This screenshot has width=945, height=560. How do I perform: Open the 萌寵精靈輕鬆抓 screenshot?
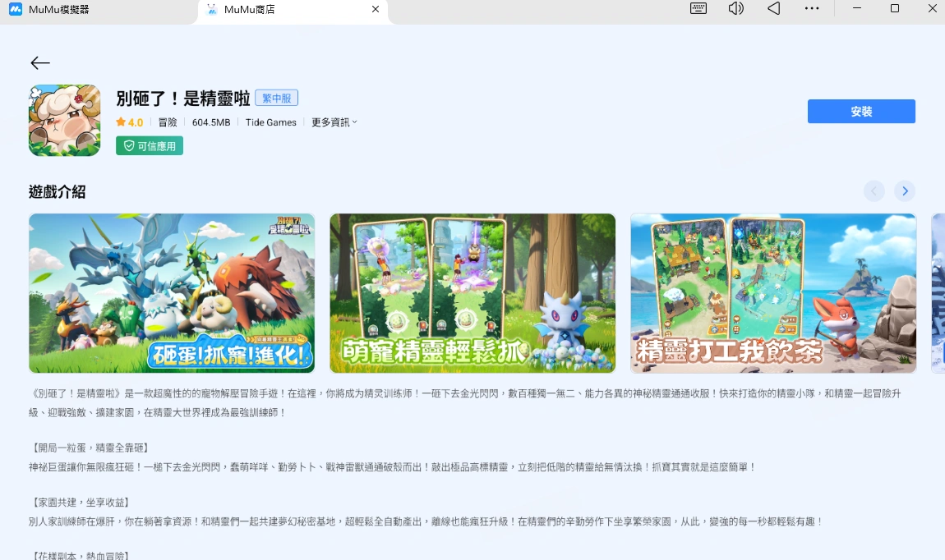(x=472, y=293)
